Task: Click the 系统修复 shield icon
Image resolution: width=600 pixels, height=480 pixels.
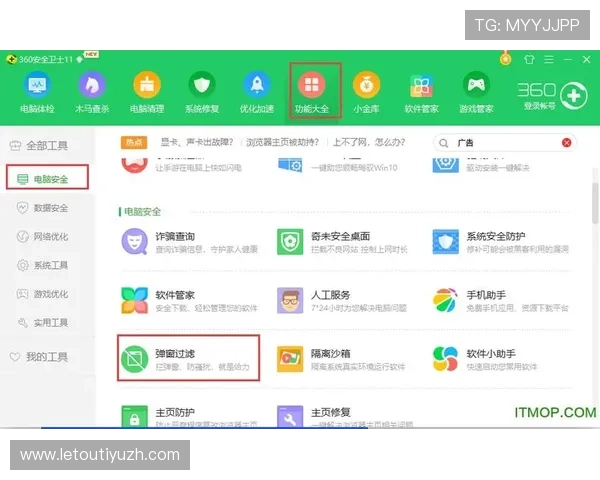Action: [x=202, y=85]
